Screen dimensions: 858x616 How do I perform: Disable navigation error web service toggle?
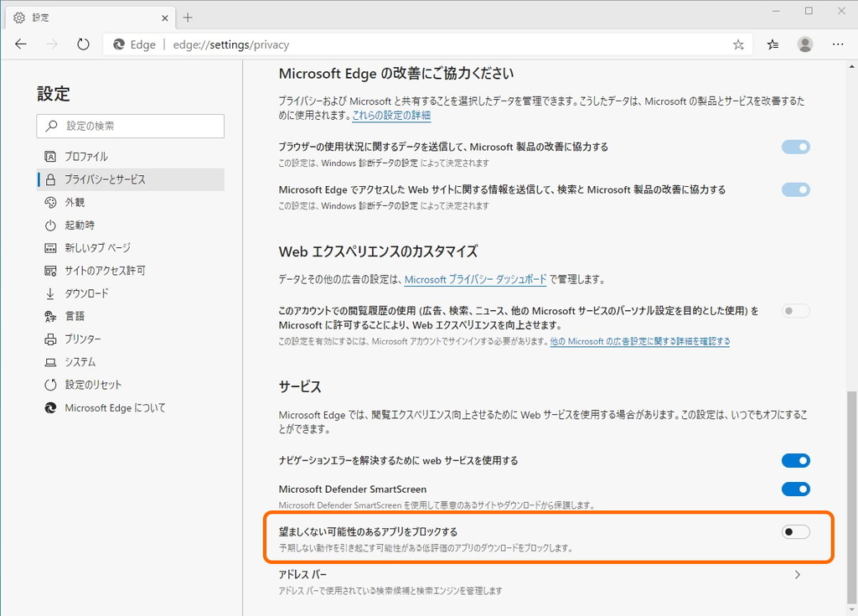pos(794,460)
